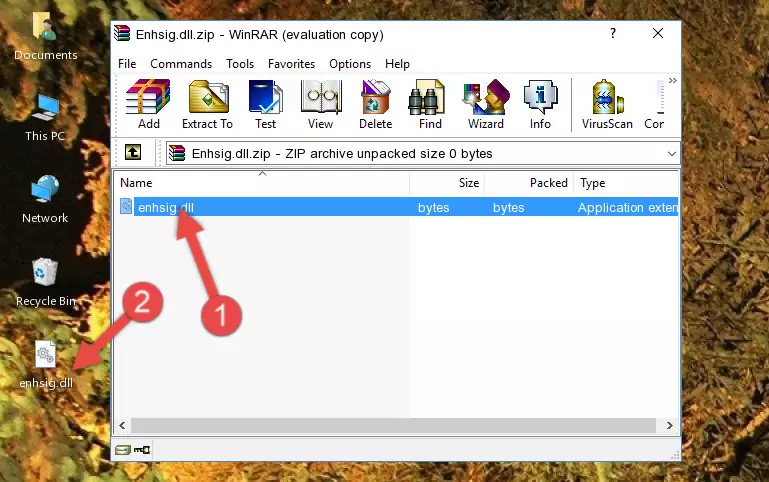Open the View tool in toolbar

[321, 104]
